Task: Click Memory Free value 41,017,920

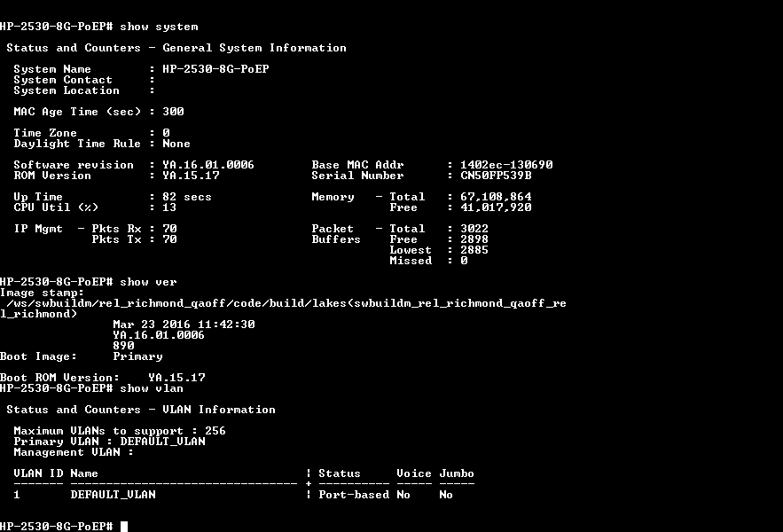Action: pos(496,207)
